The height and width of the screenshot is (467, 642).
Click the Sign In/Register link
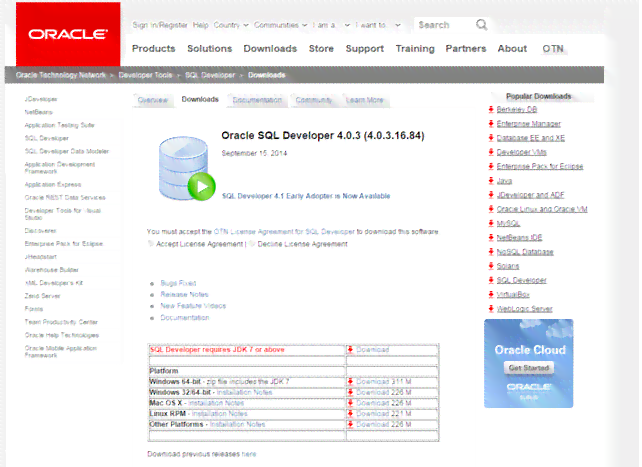pyautogui.click(x=160, y=25)
